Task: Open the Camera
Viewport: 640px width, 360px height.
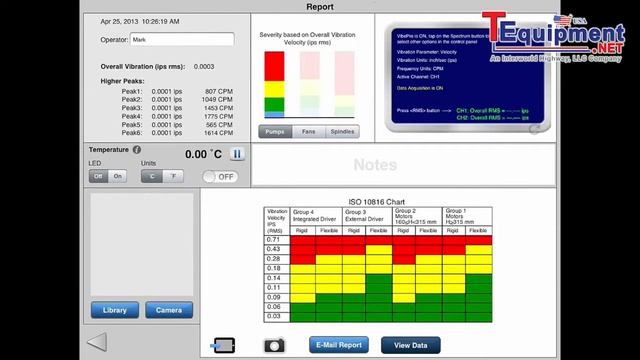Action: pyautogui.click(x=169, y=310)
